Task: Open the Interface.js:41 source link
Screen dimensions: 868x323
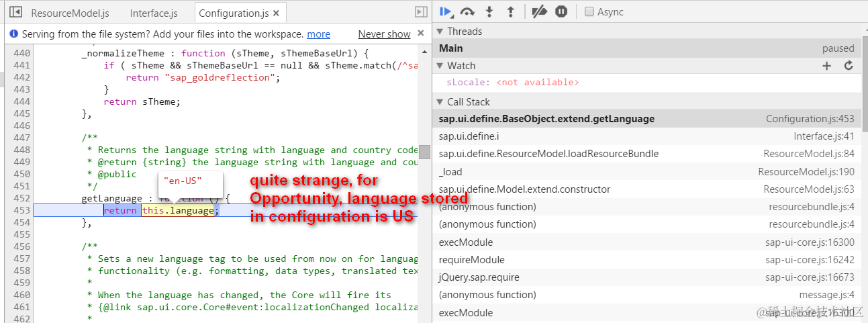Action: [x=824, y=136]
